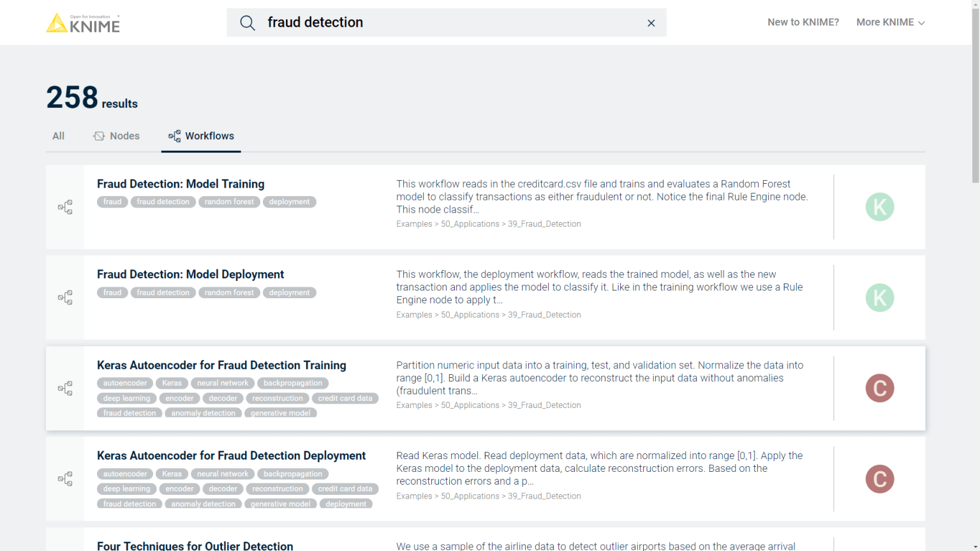Click generative model tag under Keras Training
The height and width of the screenshot is (551, 980).
tap(281, 413)
